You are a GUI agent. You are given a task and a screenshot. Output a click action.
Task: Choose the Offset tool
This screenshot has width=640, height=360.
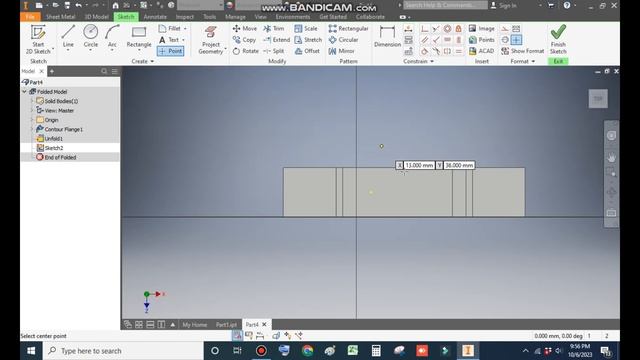pyautogui.click(x=307, y=51)
